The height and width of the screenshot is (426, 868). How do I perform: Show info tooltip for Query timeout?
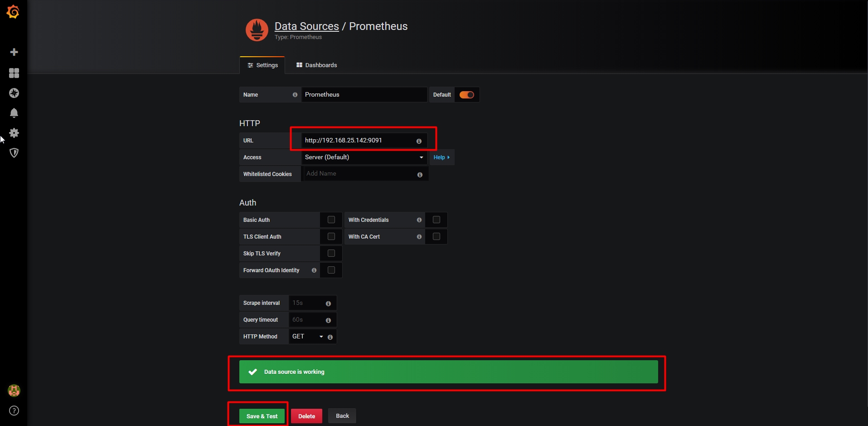click(328, 320)
